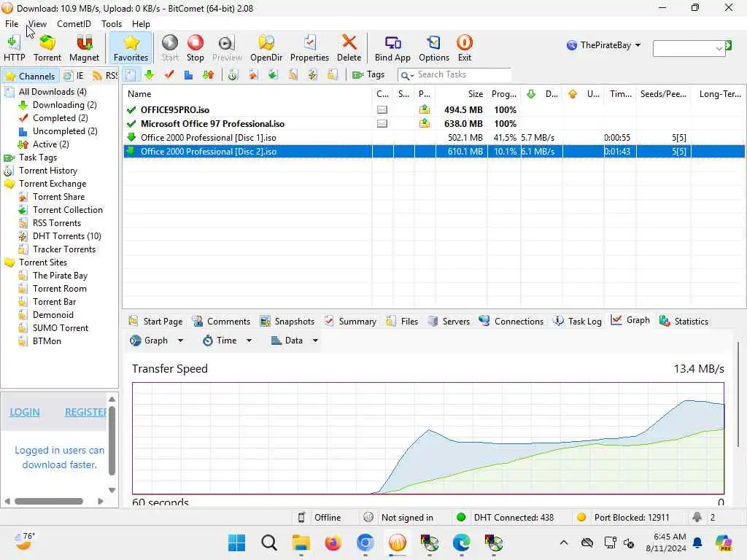Image resolution: width=747 pixels, height=560 pixels.
Task: Toggle the Favorites panel star button
Action: pyautogui.click(x=131, y=48)
